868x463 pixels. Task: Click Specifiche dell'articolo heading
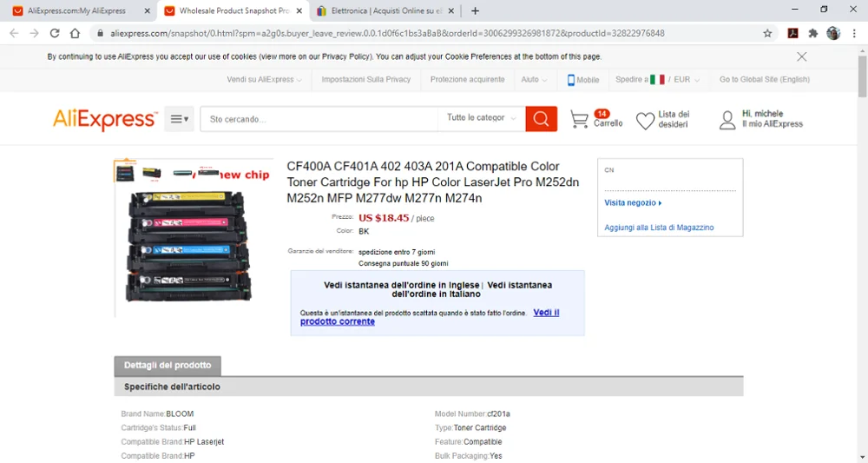click(x=172, y=387)
